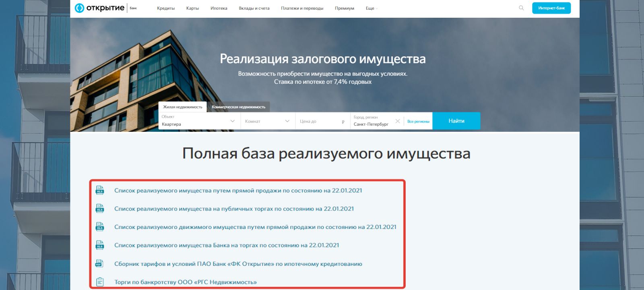Select the Жилая недвижимость tab
The image size is (644, 290).
click(x=183, y=107)
